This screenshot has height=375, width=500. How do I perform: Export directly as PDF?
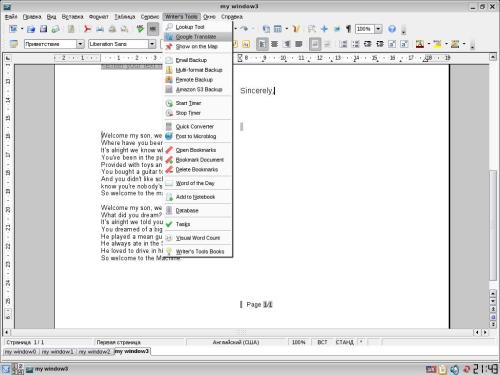(x=87, y=29)
